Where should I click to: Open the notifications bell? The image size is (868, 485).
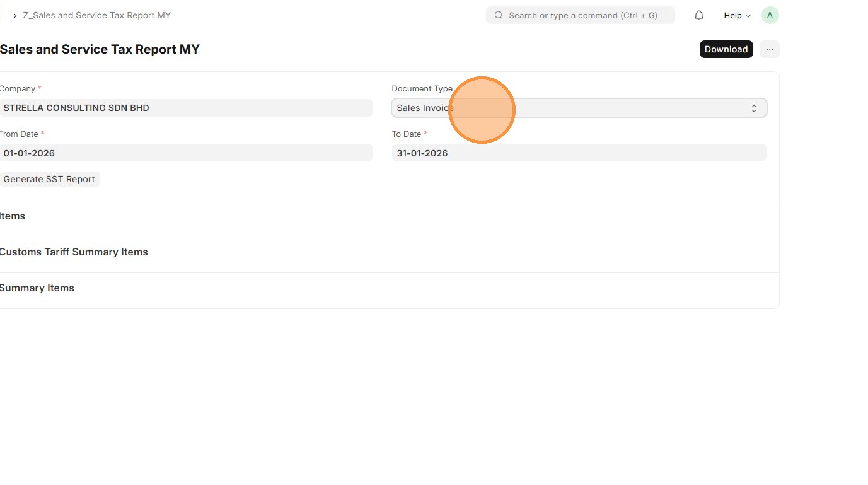pyautogui.click(x=698, y=15)
